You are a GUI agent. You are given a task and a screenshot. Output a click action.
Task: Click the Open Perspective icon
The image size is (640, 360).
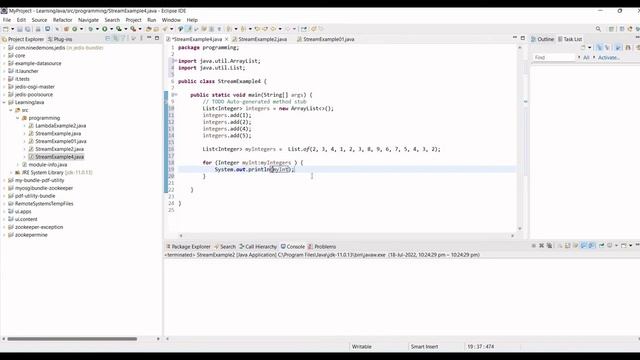click(611, 29)
